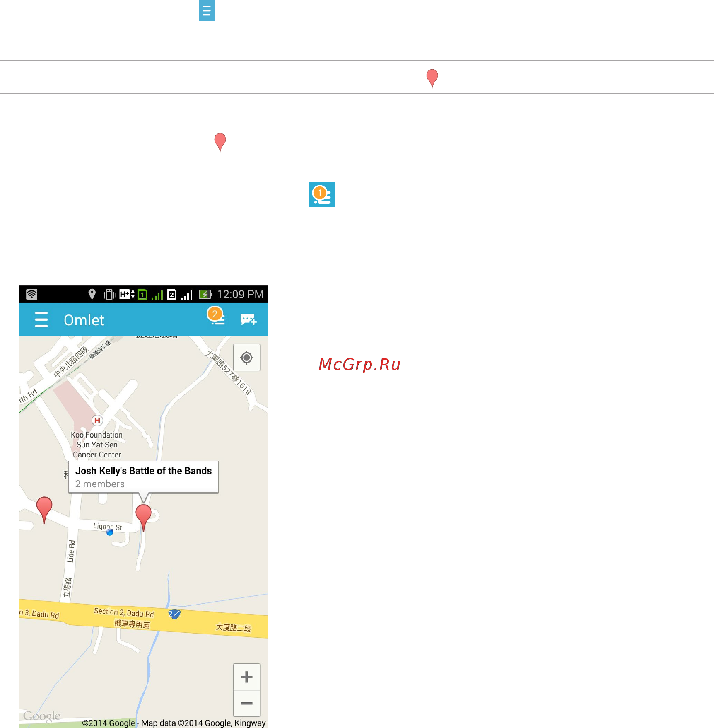Tap Koo Foundation Sun Yat-Sen Cancer Center label
The image size is (714, 728).
click(x=97, y=445)
